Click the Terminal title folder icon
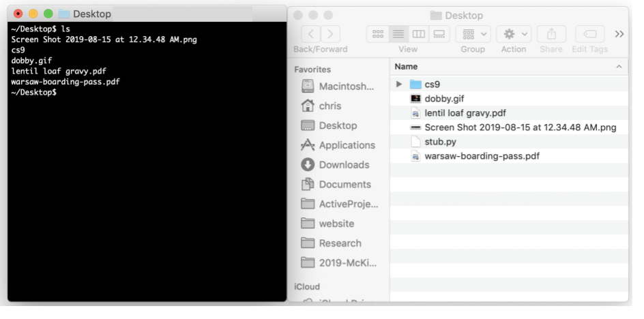This screenshot has width=644, height=319. pos(63,14)
